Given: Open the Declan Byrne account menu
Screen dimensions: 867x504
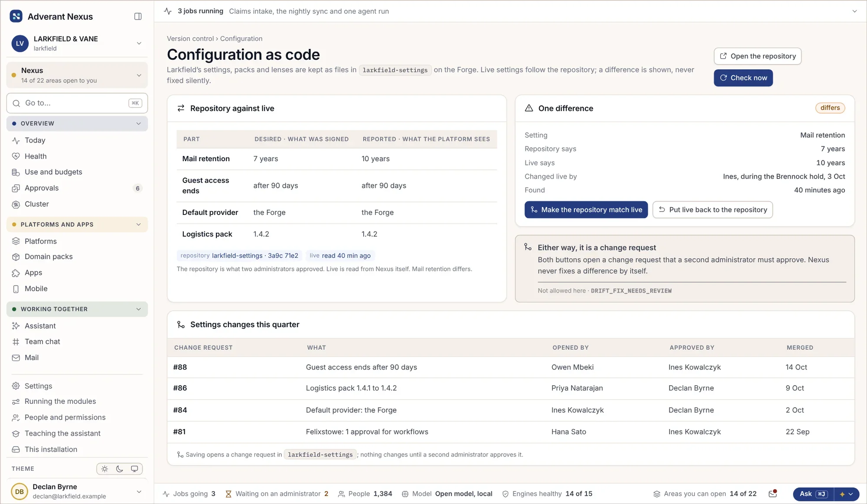Looking at the screenshot, I should 77,492.
